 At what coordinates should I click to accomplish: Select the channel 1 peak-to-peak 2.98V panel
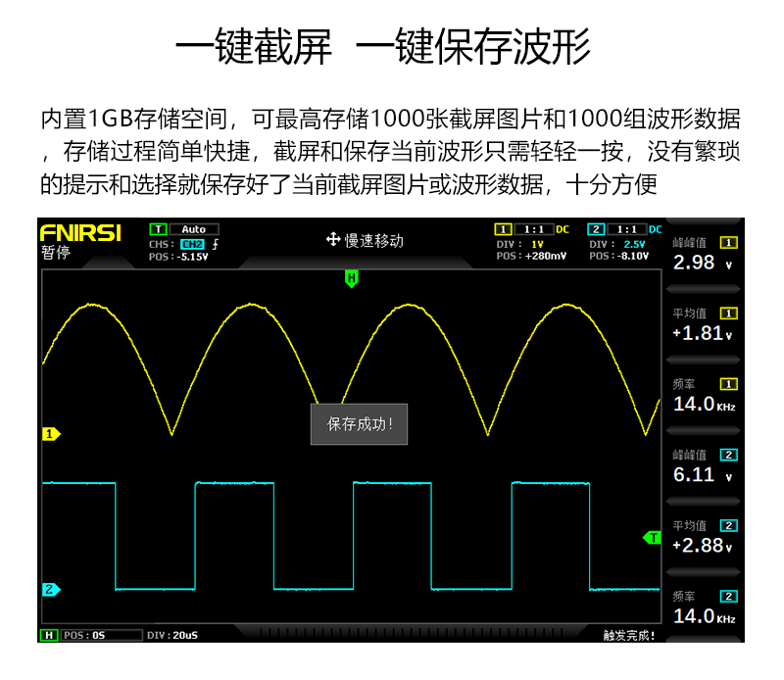(x=703, y=255)
